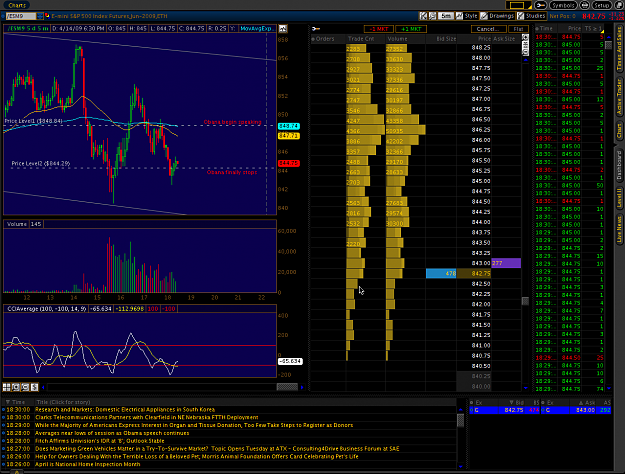Click the news list scroll-up arrow
The image size is (625, 474).
pos(461,409)
